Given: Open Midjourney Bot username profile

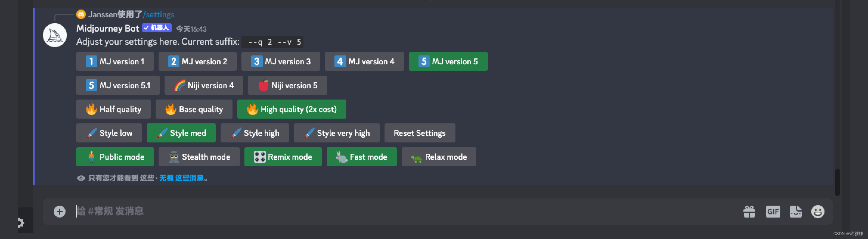Looking at the screenshot, I should coord(108,28).
